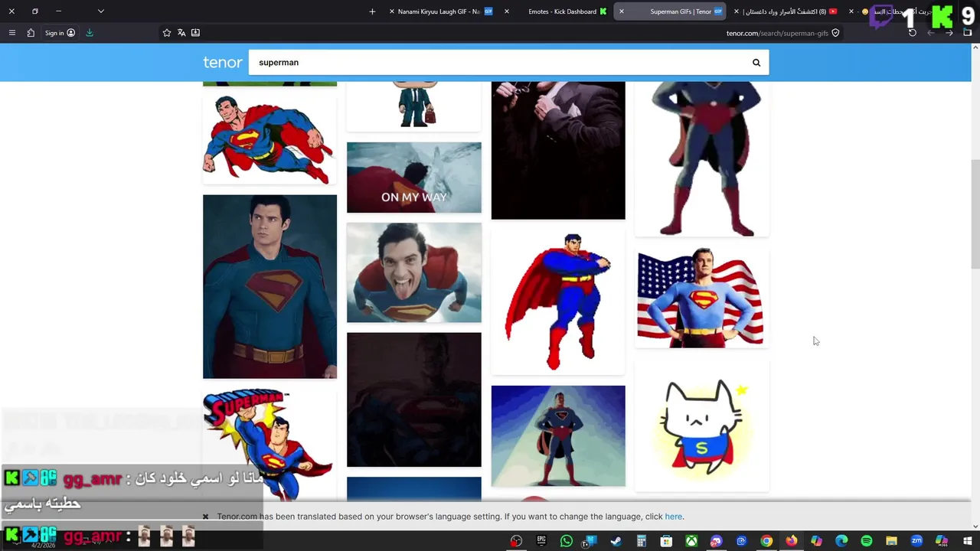Bookmark this page with the star icon

pos(167,33)
